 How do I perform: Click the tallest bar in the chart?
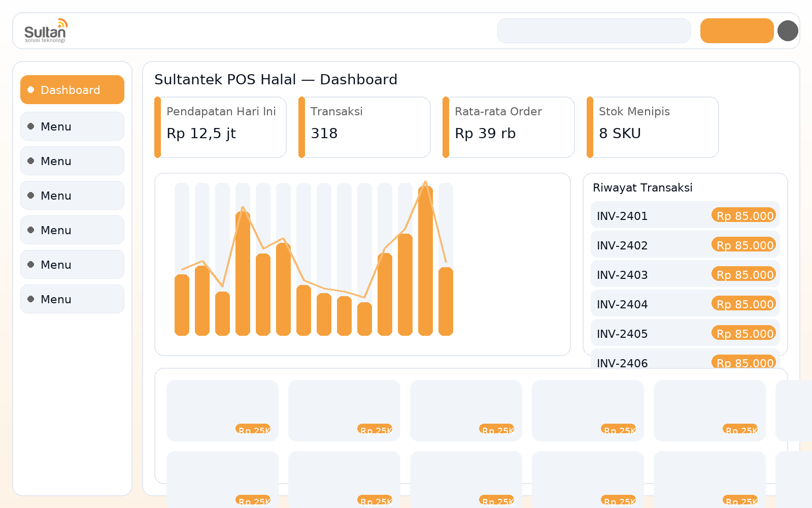coord(425,261)
